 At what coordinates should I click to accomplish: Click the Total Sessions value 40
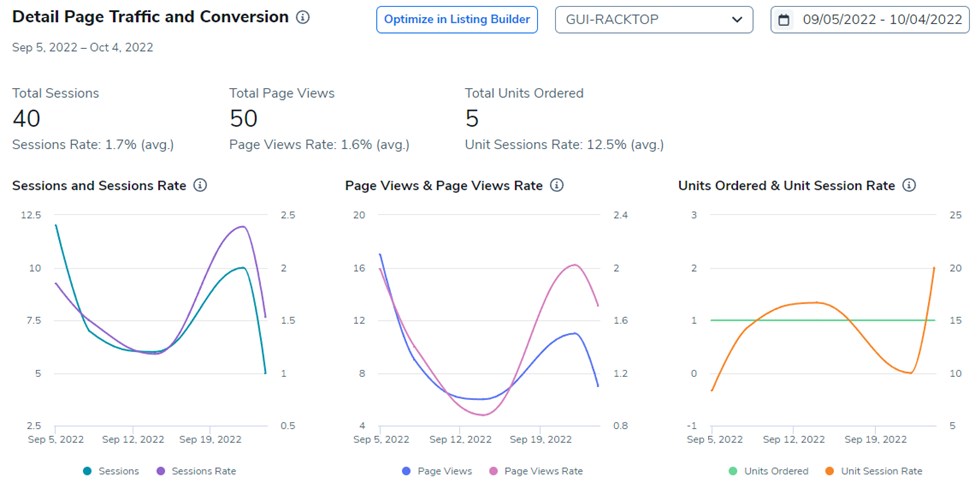[x=27, y=119]
